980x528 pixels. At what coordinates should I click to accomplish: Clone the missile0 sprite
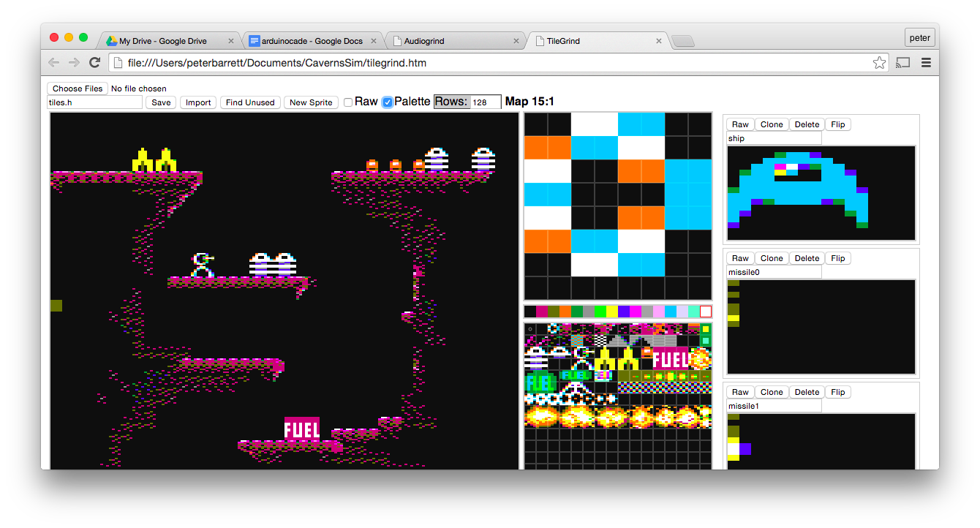click(772, 258)
